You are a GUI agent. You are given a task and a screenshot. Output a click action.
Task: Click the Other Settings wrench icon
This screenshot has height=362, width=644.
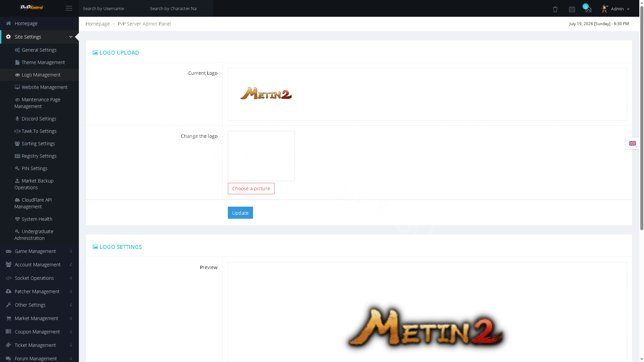[8, 305]
